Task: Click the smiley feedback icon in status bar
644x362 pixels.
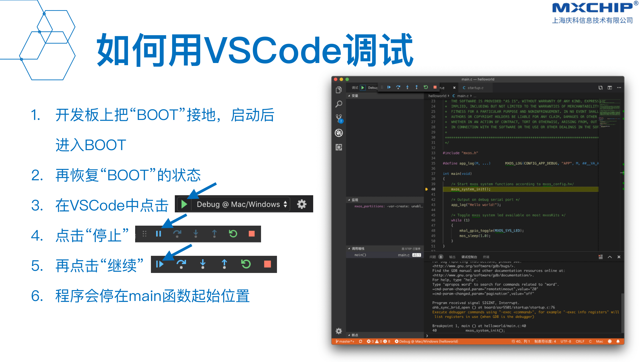Action: coord(609,341)
